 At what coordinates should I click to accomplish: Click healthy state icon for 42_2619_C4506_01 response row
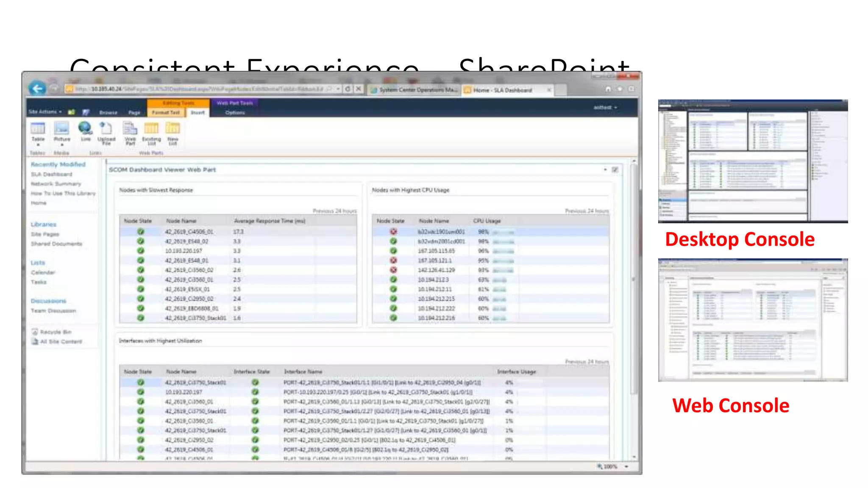pyautogui.click(x=141, y=232)
